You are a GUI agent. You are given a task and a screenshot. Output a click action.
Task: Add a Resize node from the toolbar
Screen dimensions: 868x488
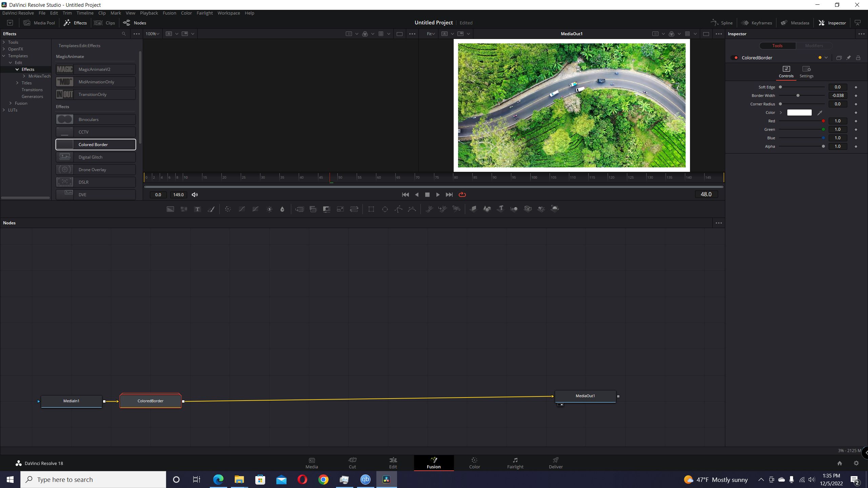click(340, 209)
